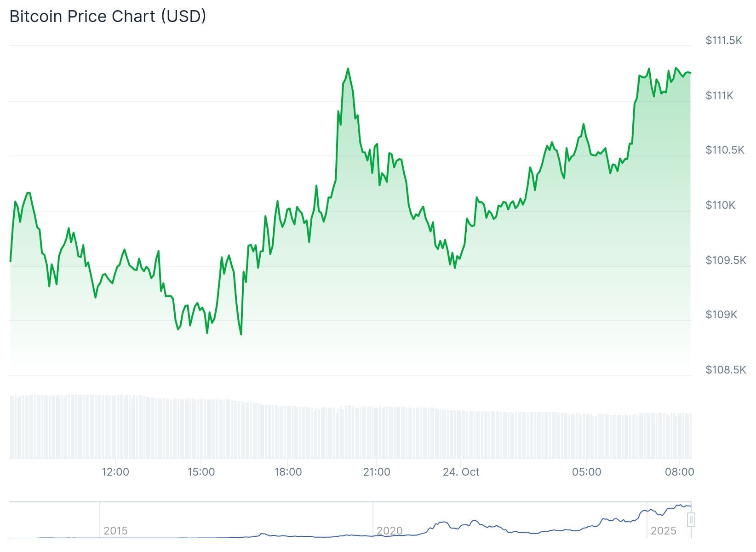Click the $109K price axis label

click(x=722, y=315)
